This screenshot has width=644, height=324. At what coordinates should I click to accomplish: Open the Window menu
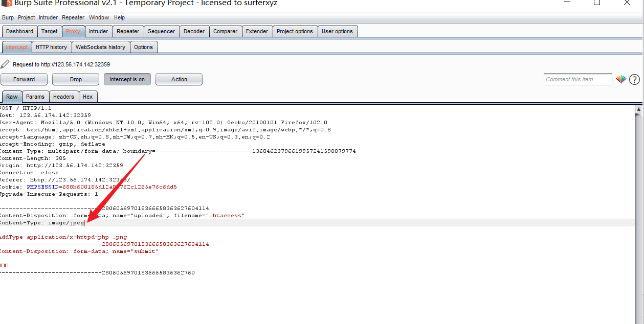click(x=99, y=17)
